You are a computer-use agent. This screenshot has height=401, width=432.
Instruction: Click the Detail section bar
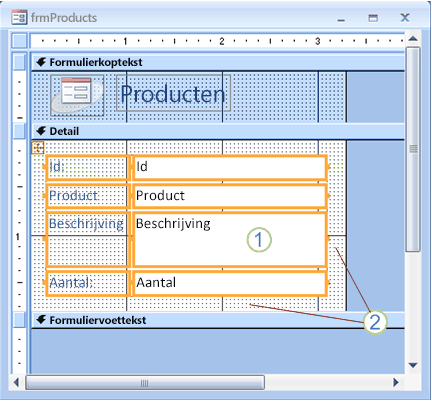(218, 131)
